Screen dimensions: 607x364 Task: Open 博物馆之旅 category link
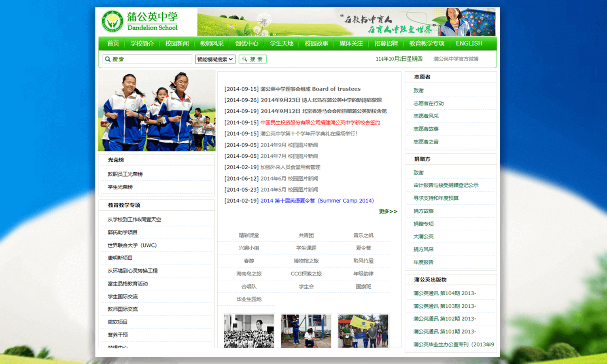306,261
